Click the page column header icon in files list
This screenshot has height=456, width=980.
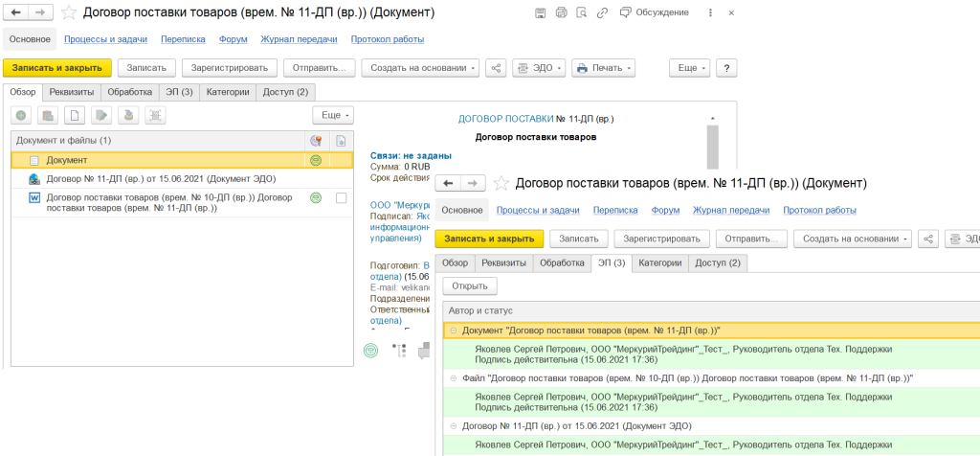342,141
